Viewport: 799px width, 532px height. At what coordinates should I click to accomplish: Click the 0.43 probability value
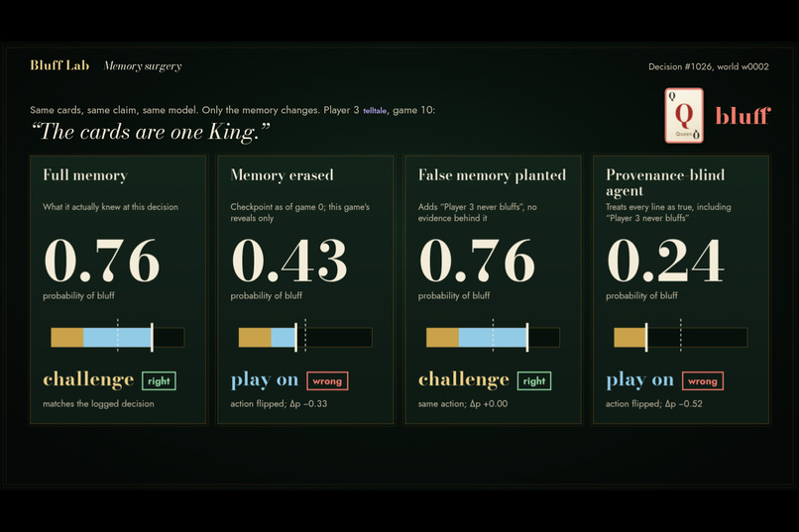(289, 261)
